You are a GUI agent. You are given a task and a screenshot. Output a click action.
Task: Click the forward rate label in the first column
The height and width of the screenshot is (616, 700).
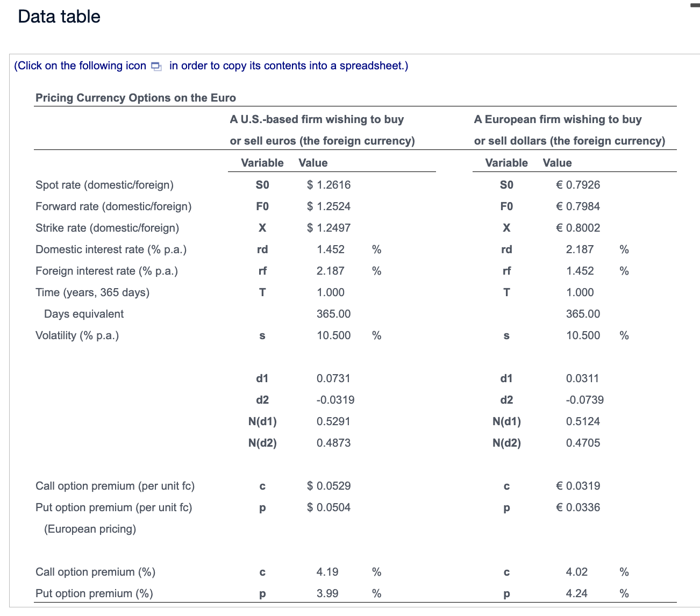113,206
